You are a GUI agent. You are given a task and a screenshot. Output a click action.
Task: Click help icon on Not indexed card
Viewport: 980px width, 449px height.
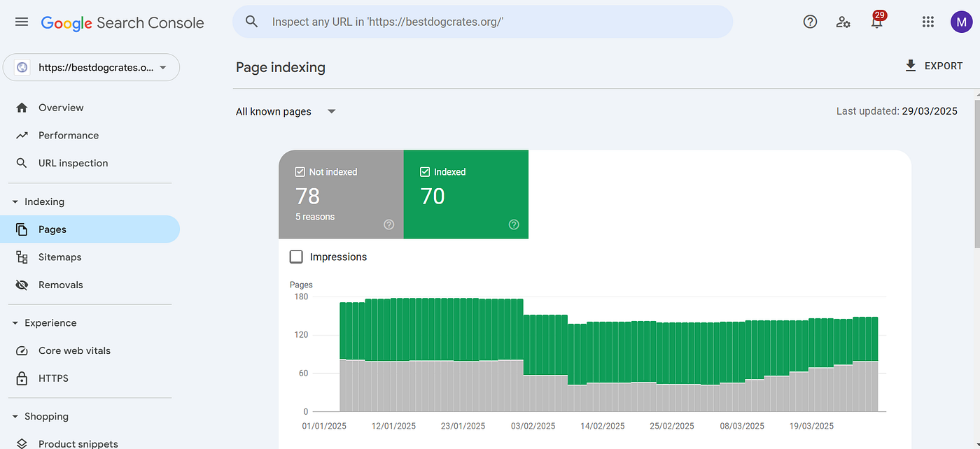pyautogui.click(x=389, y=224)
